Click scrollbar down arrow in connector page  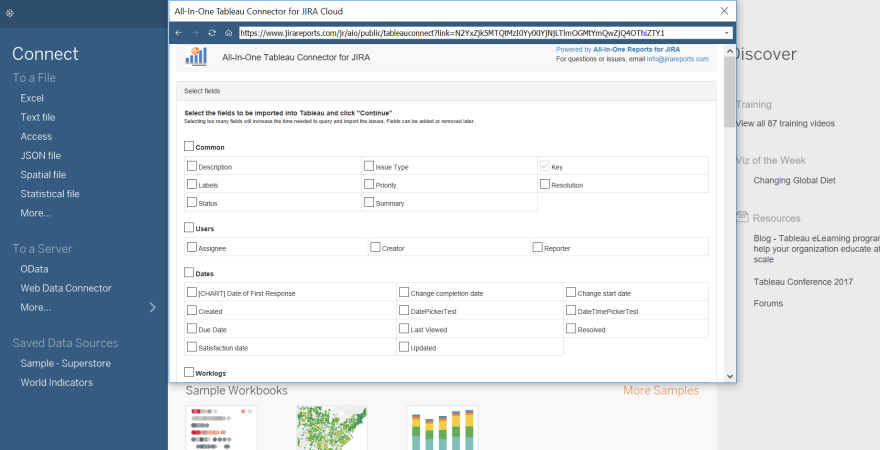tap(730, 376)
